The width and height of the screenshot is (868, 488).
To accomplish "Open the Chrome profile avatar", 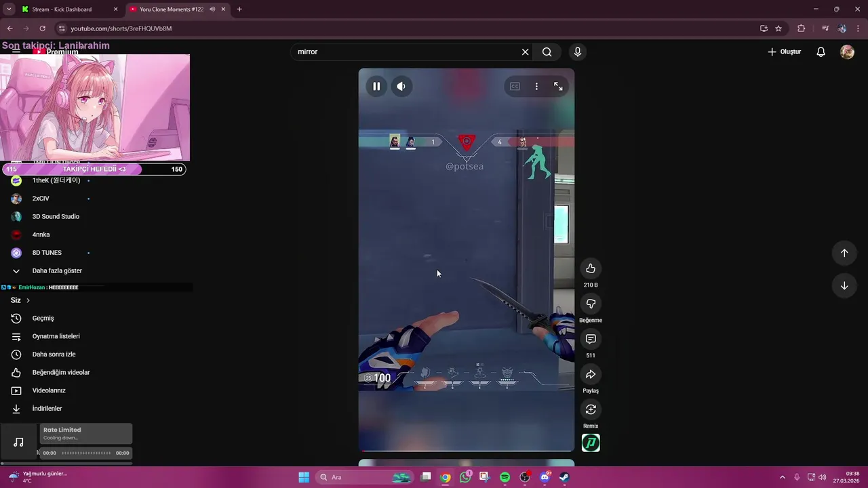I will [842, 28].
